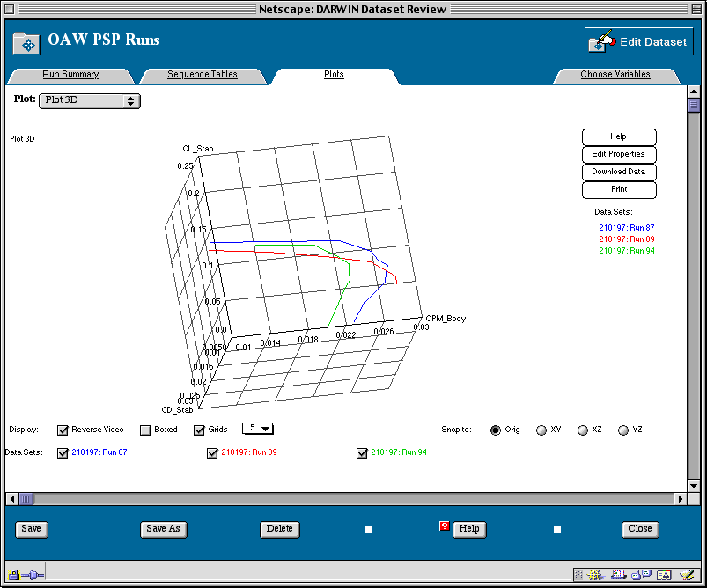Click the Edit Dataset button
The image size is (707, 588).
(639, 41)
